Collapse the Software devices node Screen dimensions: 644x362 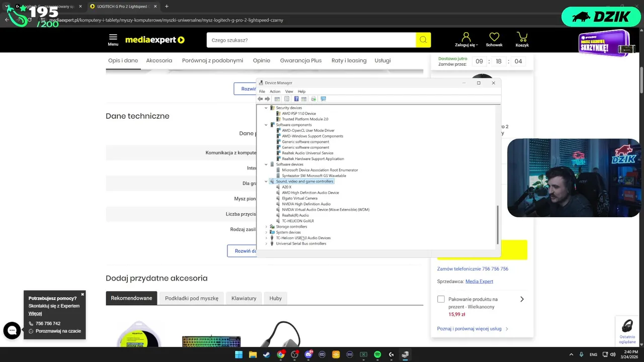point(266,164)
